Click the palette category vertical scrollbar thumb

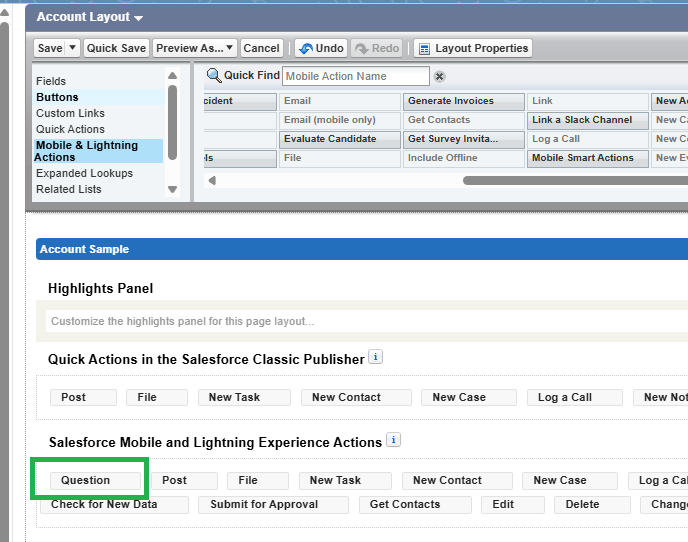(x=172, y=122)
